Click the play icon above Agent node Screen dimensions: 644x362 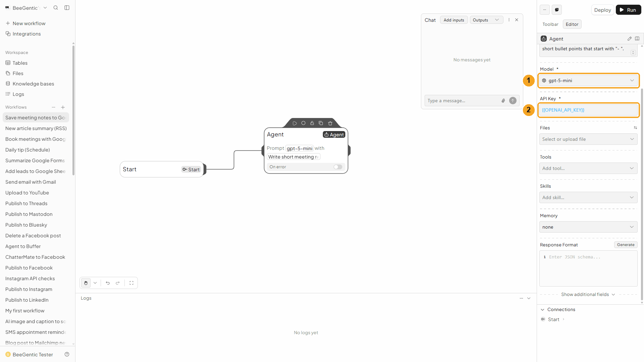coord(294,123)
